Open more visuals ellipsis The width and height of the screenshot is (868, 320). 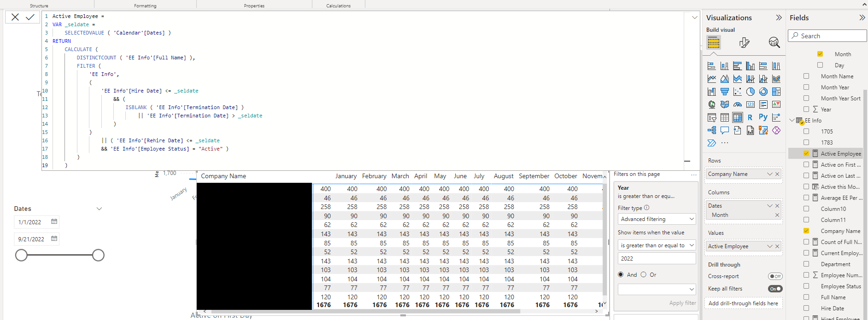725,143
